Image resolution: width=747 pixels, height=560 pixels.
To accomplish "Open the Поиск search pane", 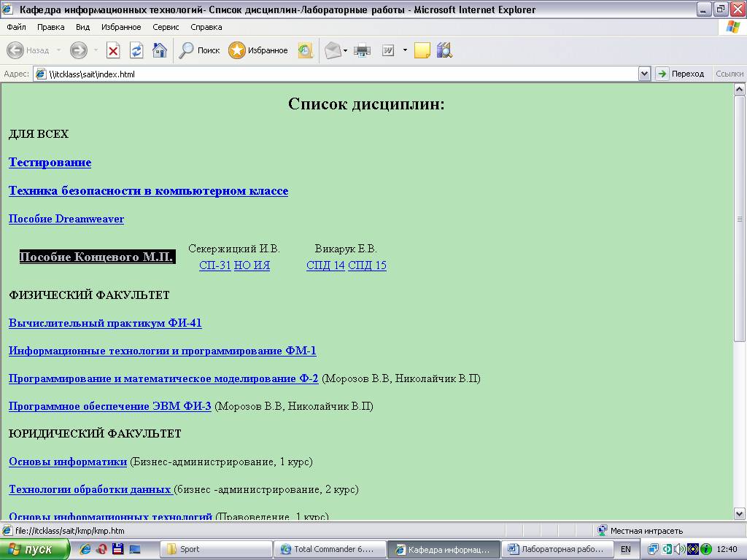I will point(200,50).
